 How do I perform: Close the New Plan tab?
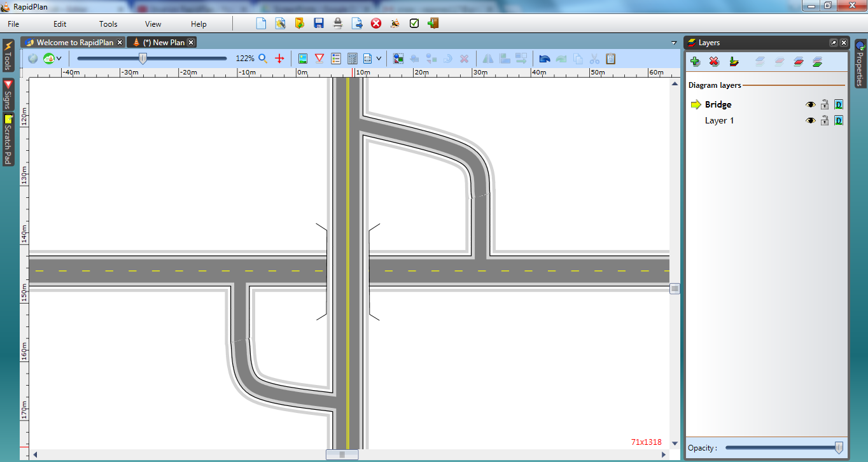pyautogui.click(x=191, y=43)
